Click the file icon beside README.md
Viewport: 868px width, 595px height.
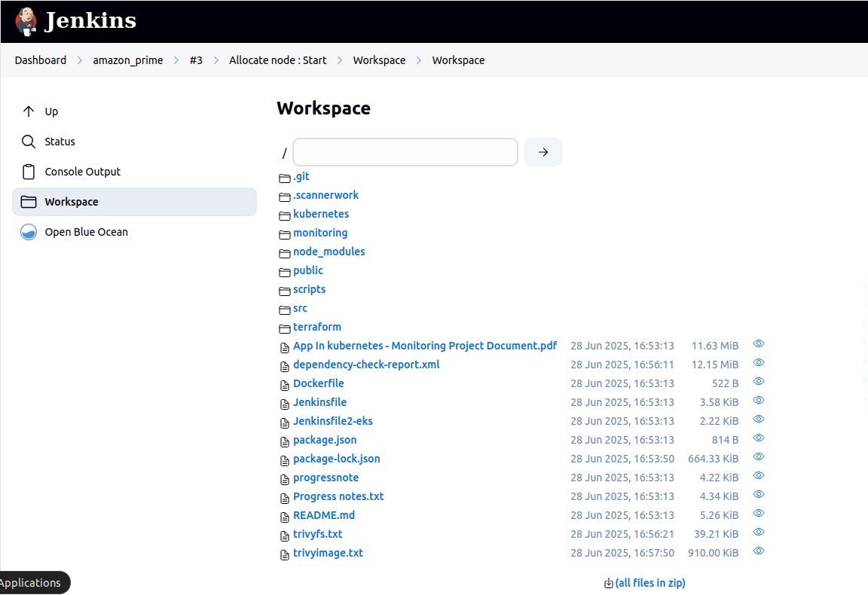(x=285, y=517)
